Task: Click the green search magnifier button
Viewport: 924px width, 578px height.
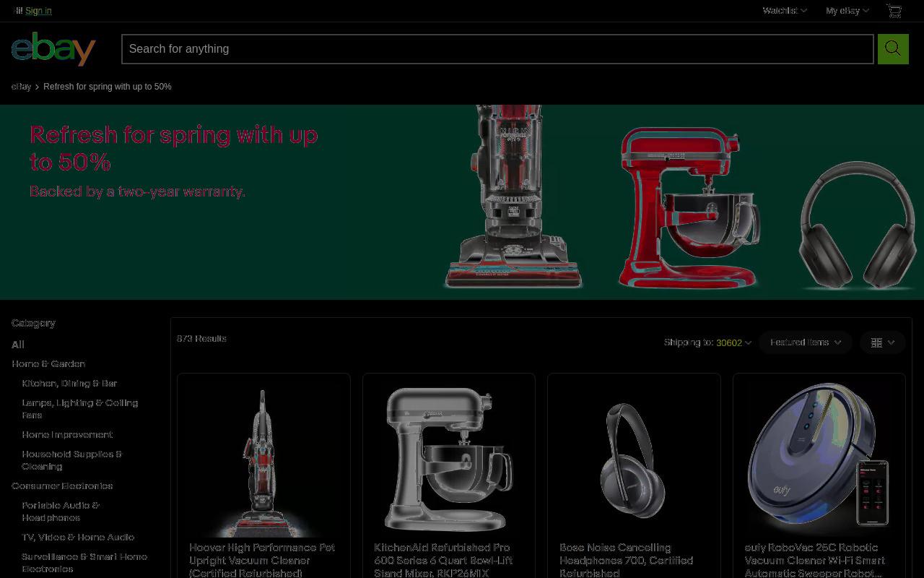Action: 893,48
